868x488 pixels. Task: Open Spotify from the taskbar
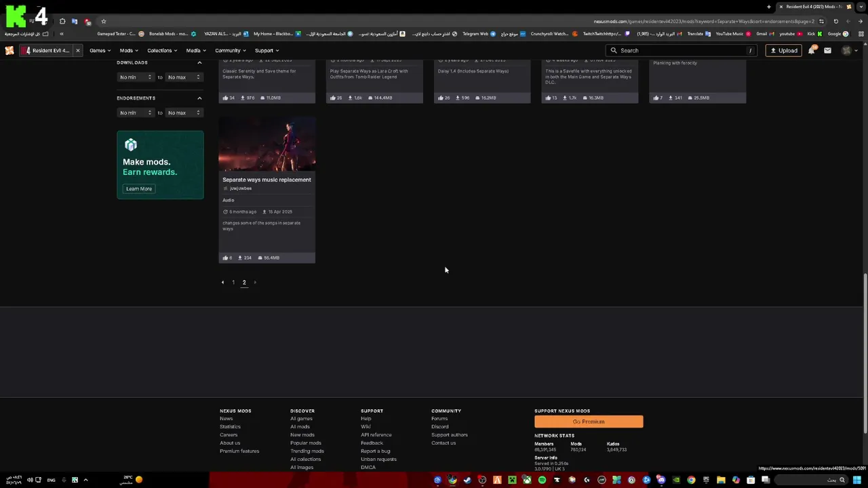coord(542,480)
